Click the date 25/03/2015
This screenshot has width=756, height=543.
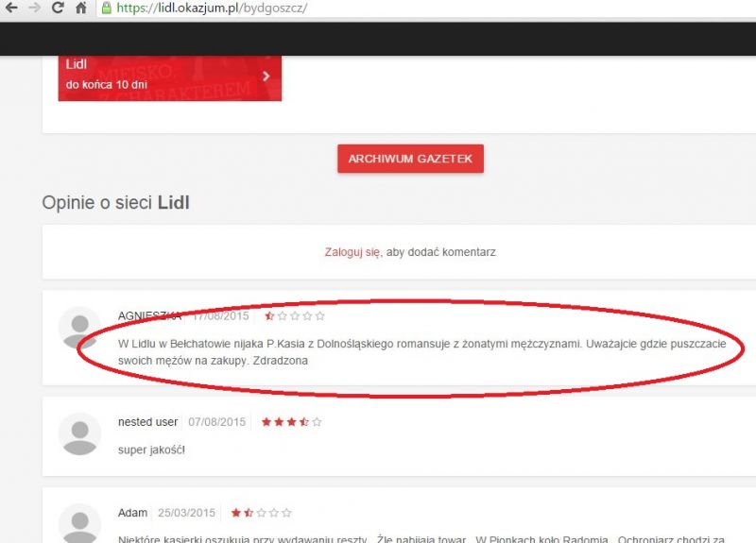pos(186,513)
